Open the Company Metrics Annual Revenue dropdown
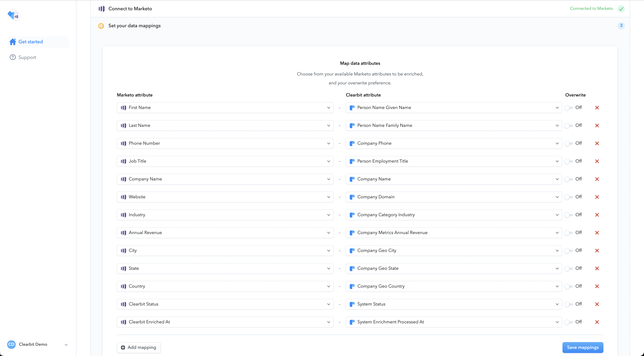This screenshot has height=356, width=644. click(x=454, y=233)
